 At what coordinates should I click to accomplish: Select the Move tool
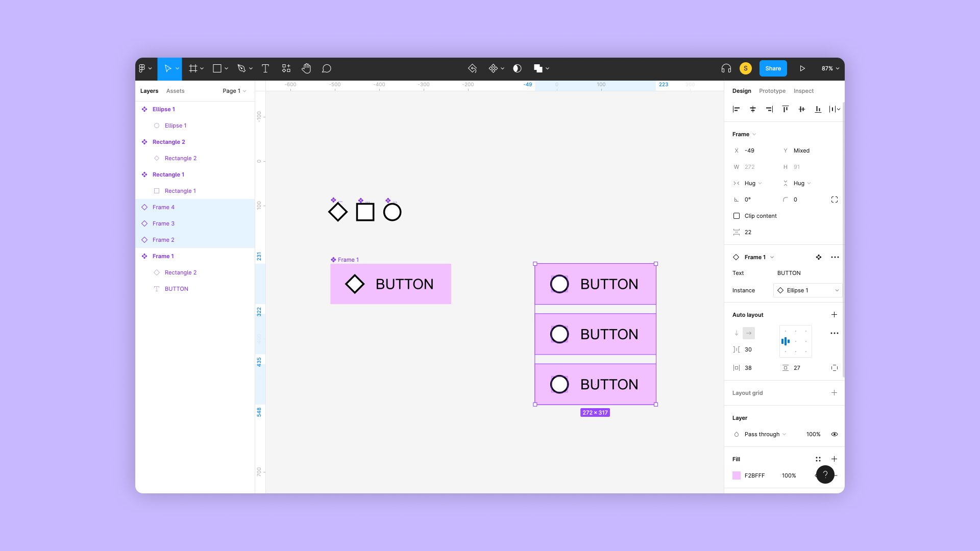[x=168, y=68]
